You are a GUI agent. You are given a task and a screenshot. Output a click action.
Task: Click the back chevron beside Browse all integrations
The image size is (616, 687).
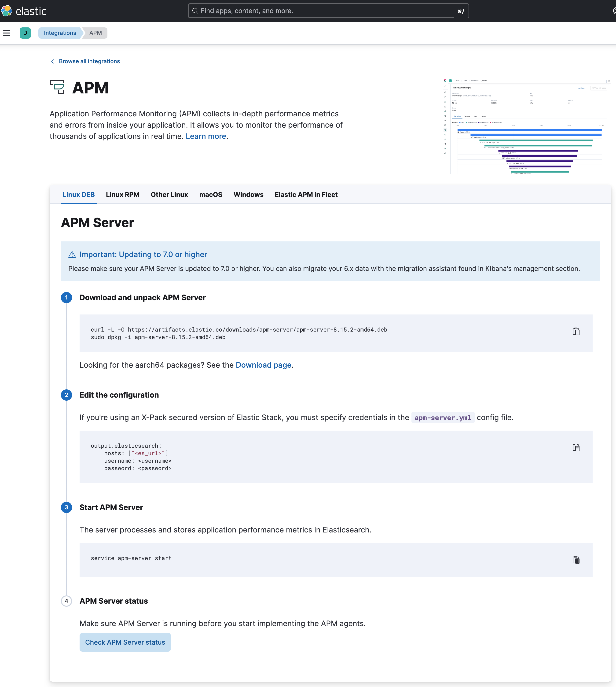click(52, 61)
